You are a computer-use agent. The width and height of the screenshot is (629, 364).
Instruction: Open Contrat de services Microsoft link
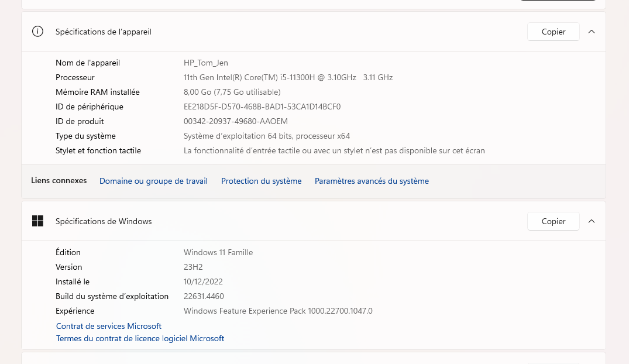click(x=109, y=326)
